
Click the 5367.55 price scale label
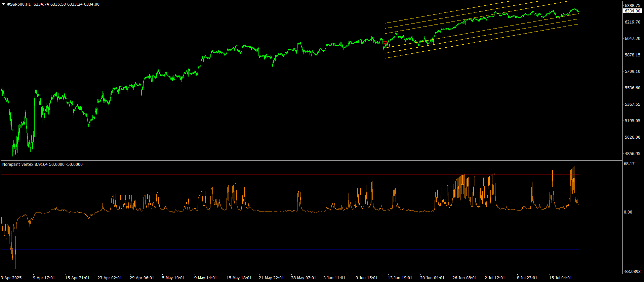click(632, 104)
